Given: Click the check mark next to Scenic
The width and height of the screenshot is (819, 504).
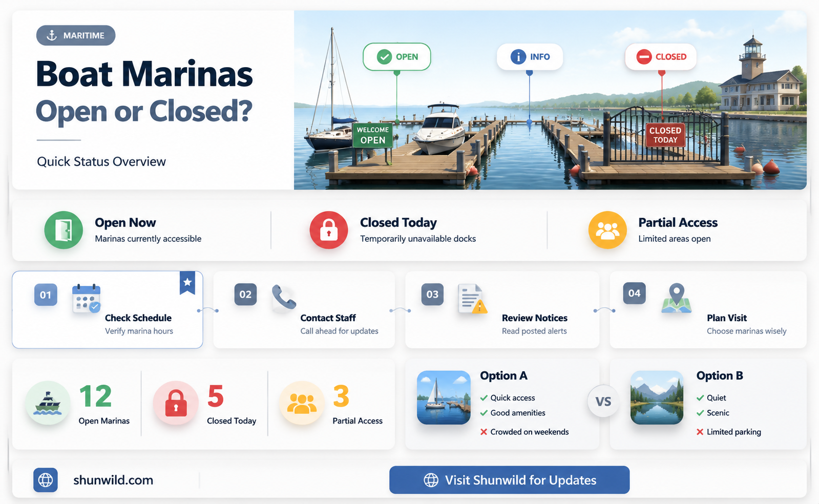Looking at the screenshot, I should coord(700,413).
